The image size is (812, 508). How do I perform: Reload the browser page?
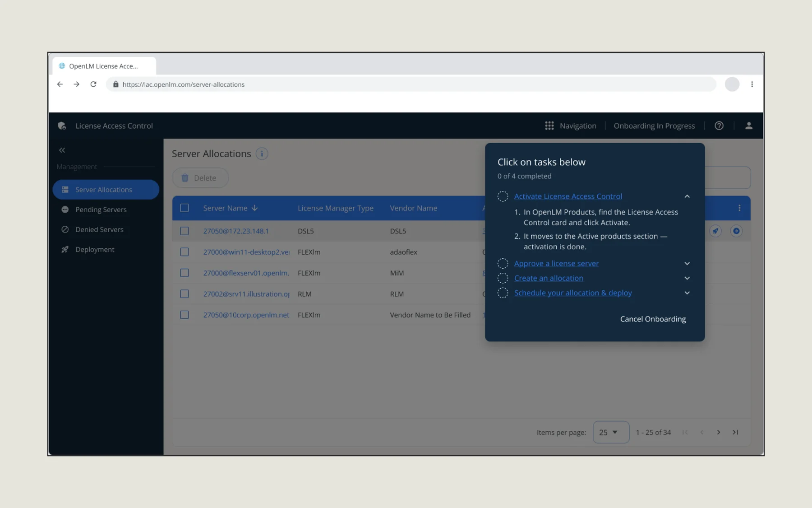click(93, 84)
